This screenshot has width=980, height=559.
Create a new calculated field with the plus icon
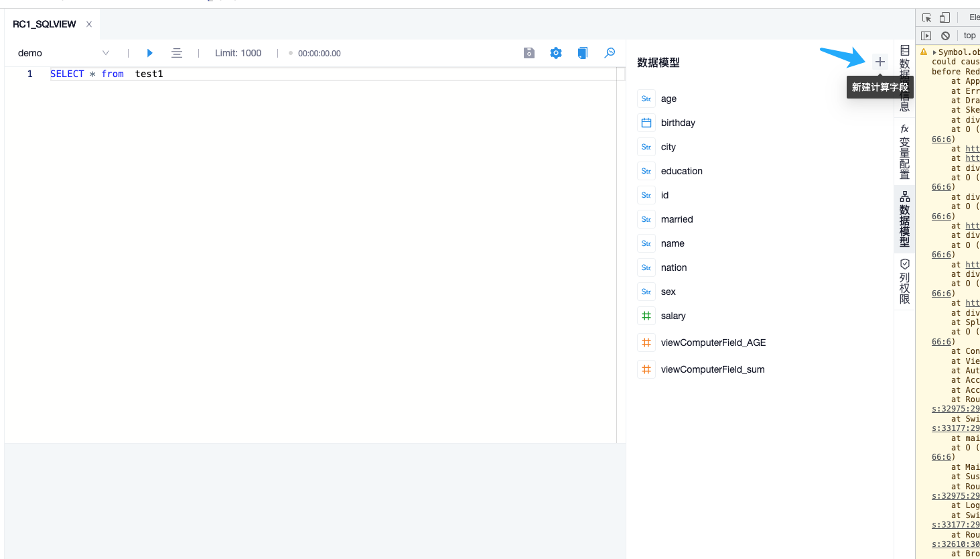[x=880, y=61]
